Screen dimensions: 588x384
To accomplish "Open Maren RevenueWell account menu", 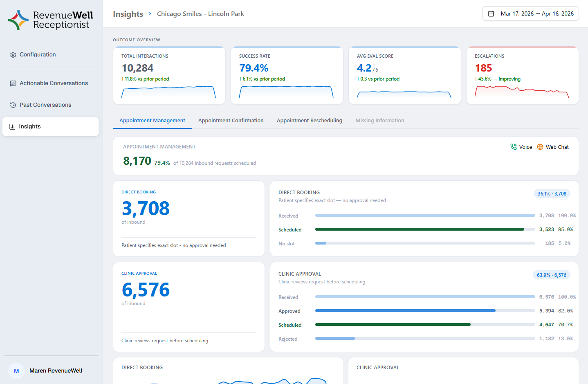I will tap(56, 371).
